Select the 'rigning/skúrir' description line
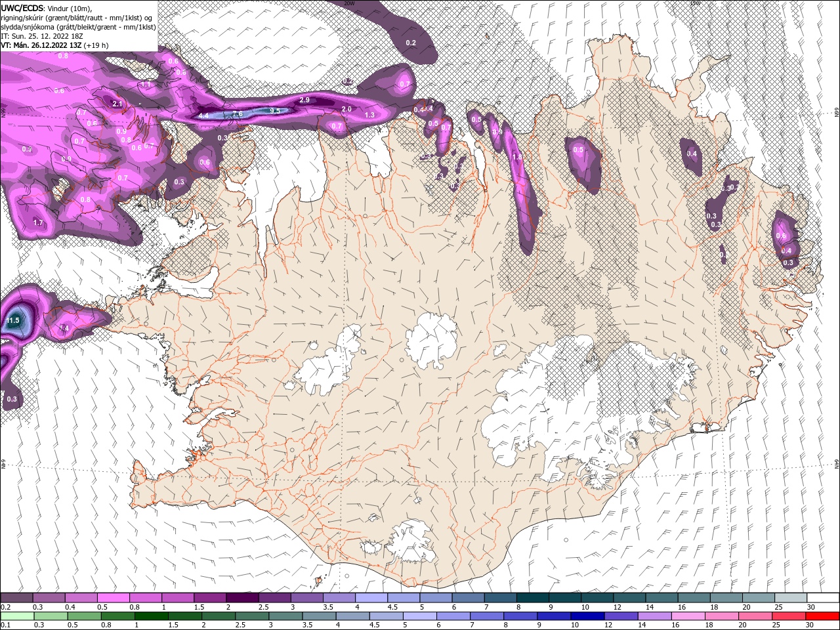The image size is (840, 630). [x=77, y=18]
